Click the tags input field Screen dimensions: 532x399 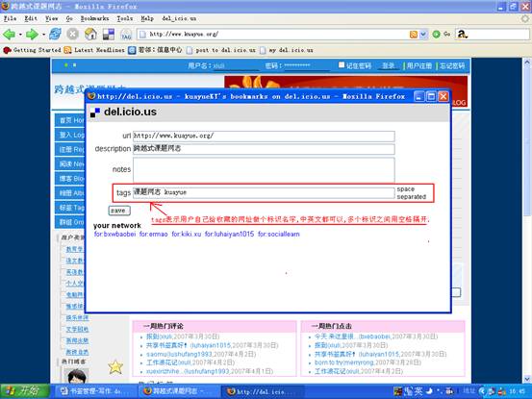[x=264, y=192]
